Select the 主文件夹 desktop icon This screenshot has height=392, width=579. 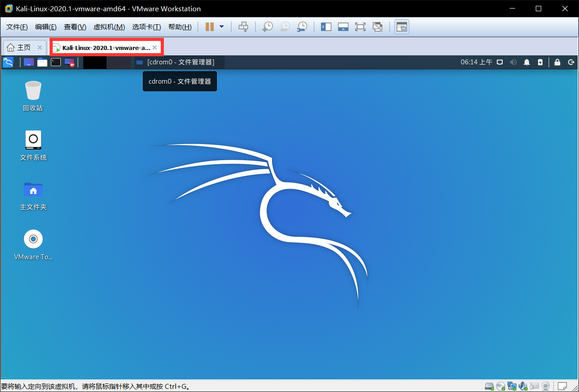click(x=33, y=195)
